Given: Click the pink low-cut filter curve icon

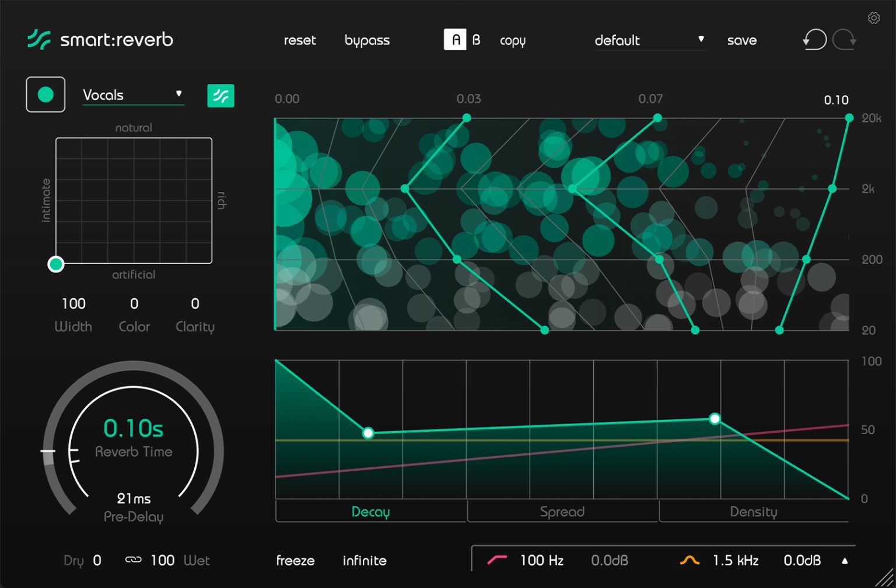Looking at the screenshot, I should [498, 559].
